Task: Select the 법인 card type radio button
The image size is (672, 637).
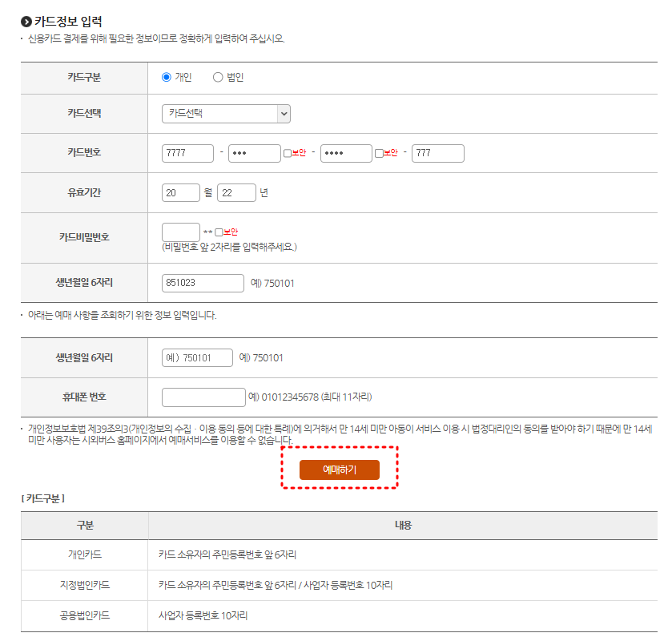Action: click(x=218, y=77)
